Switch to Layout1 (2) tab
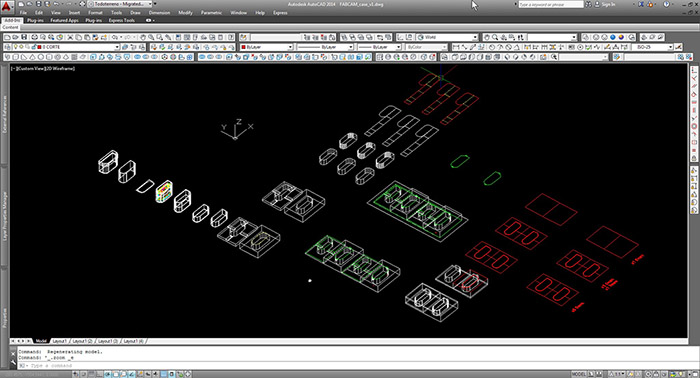This screenshot has width=700, height=378. [83, 341]
